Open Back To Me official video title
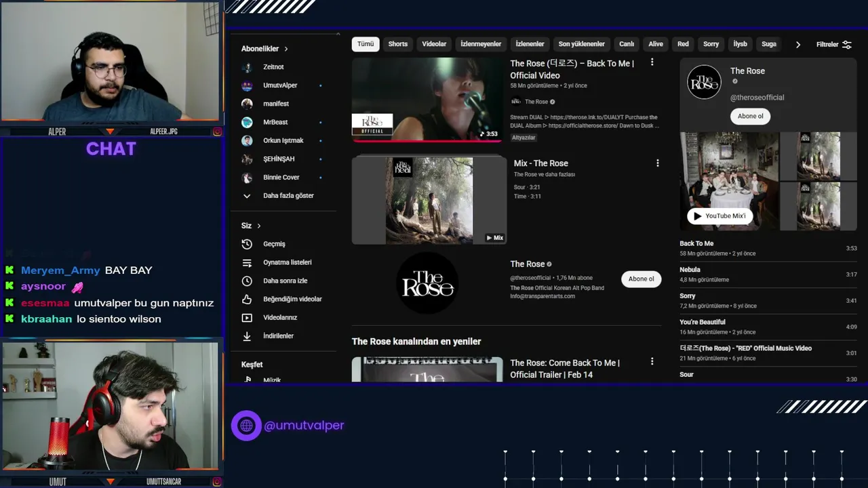 pyautogui.click(x=572, y=69)
